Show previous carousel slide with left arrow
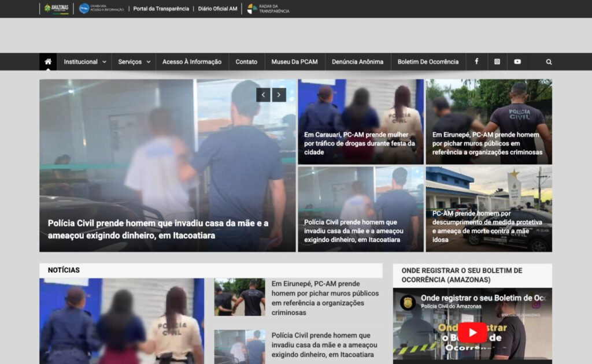This screenshot has width=592, height=364. point(263,94)
